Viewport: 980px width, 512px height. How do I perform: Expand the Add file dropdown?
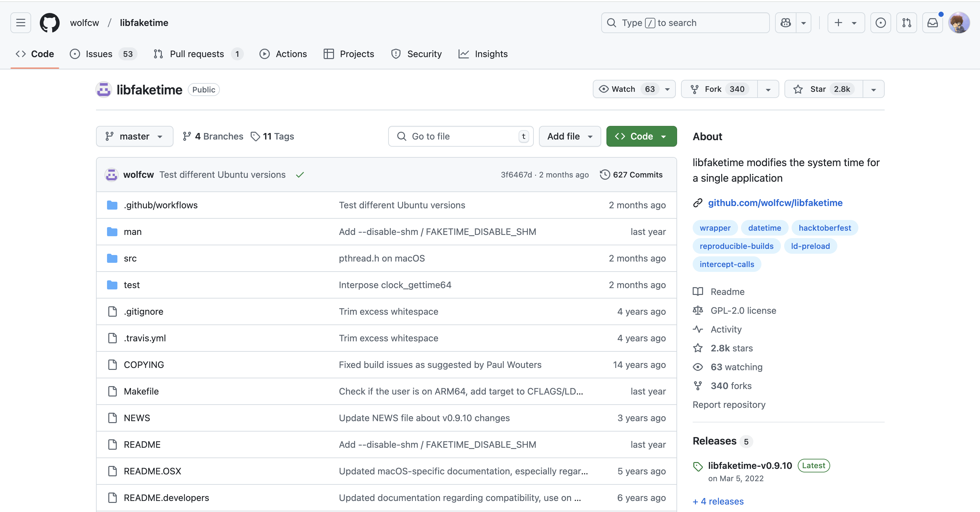[x=569, y=136]
